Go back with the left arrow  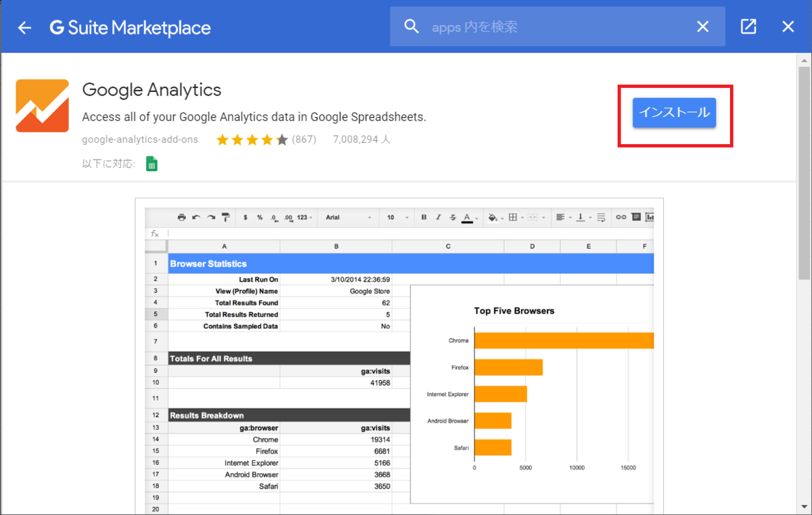point(25,28)
